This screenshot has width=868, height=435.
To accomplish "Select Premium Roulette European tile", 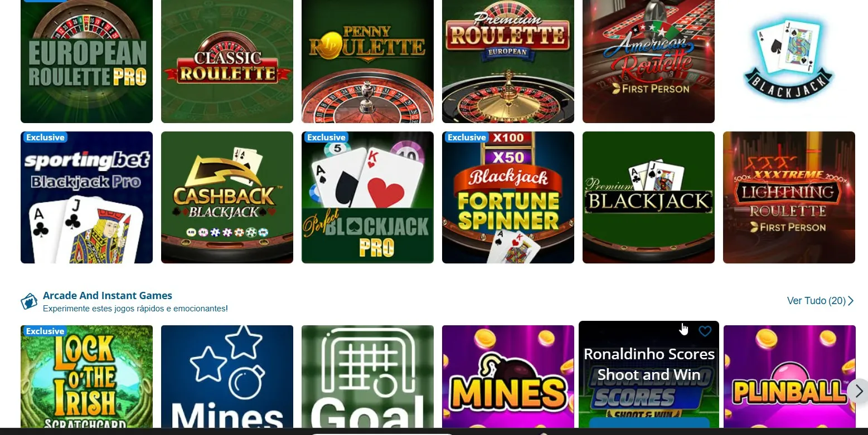I will coord(508,61).
